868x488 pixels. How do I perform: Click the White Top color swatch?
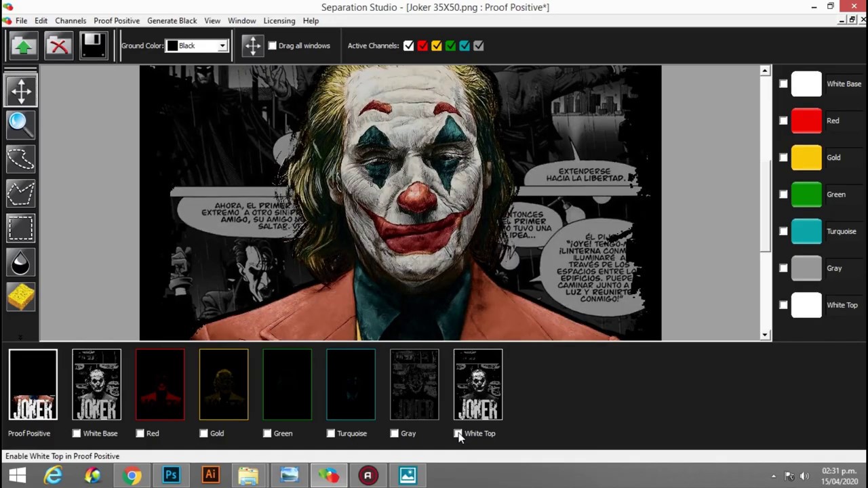[806, 305]
